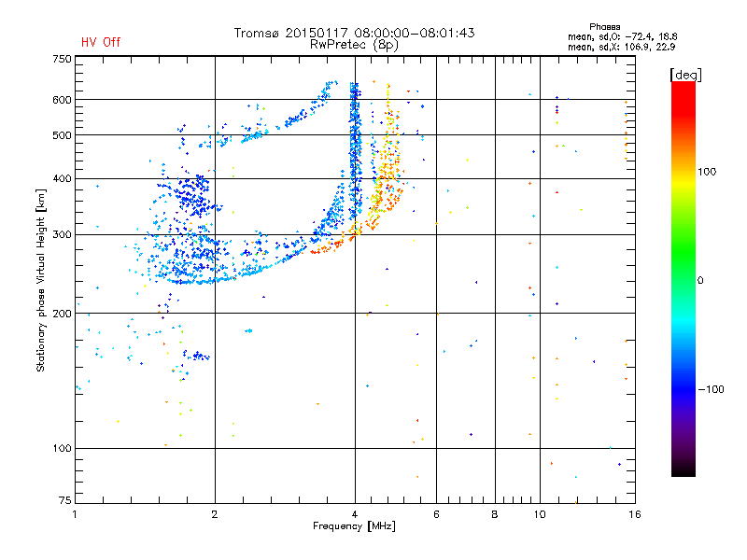Click the subtitle 'RwPretec (8p)'
This screenshot has height=560, width=747.
pos(354,45)
